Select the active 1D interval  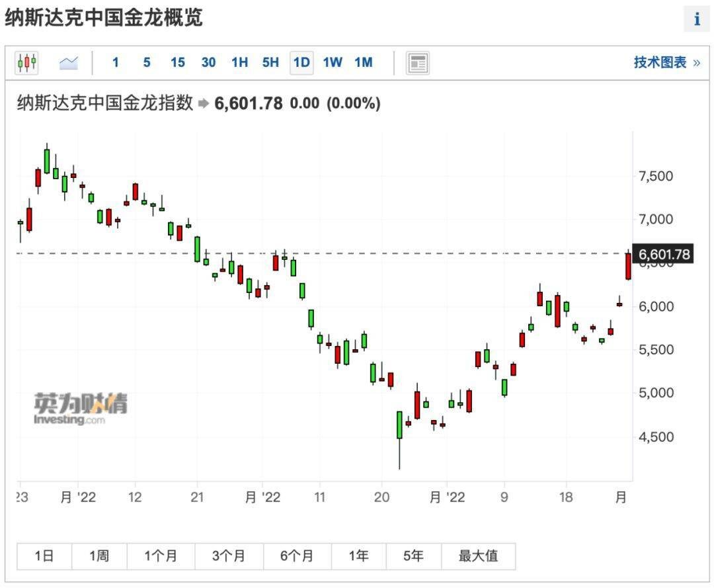tap(301, 62)
